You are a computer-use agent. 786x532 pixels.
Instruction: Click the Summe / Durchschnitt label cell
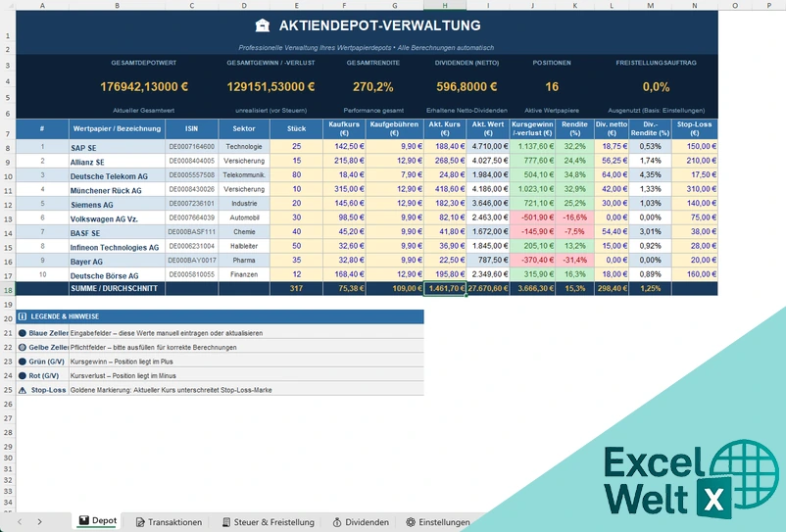[x=117, y=289]
